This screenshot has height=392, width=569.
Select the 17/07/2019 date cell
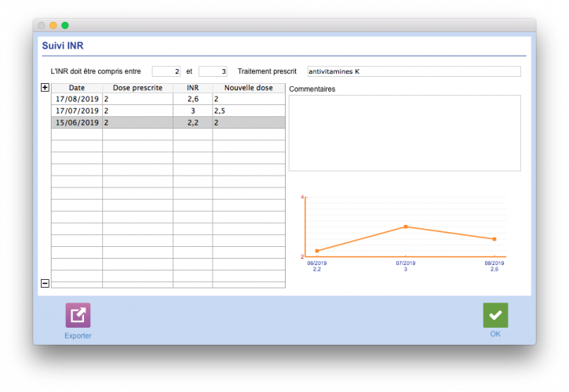tap(77, 111)
